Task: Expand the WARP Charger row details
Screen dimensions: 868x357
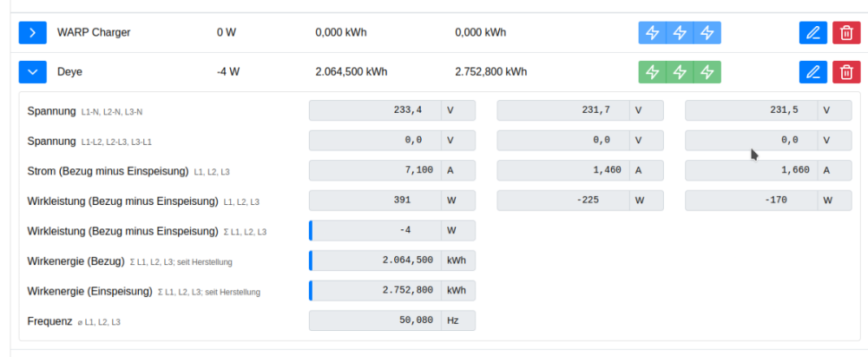Action: (x=32, y=33)
